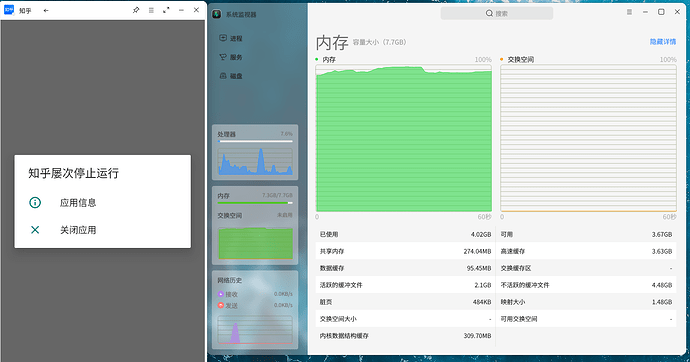The height and width of the screenshot is (362, 690).
Task: Click the green 内存 memory graph
Action: tap(404, 138)
